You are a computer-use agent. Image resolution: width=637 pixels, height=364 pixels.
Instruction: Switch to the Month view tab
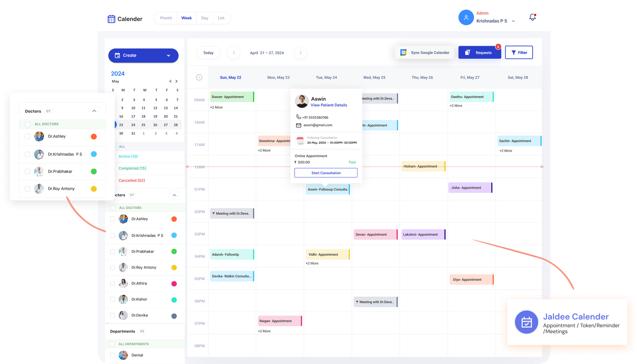pyautogui.click(x=166, y=18)
